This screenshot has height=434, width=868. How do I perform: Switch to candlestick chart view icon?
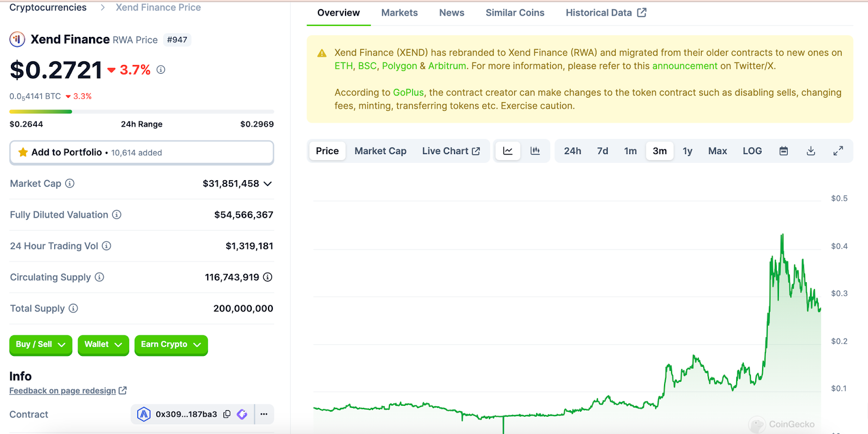535,151
